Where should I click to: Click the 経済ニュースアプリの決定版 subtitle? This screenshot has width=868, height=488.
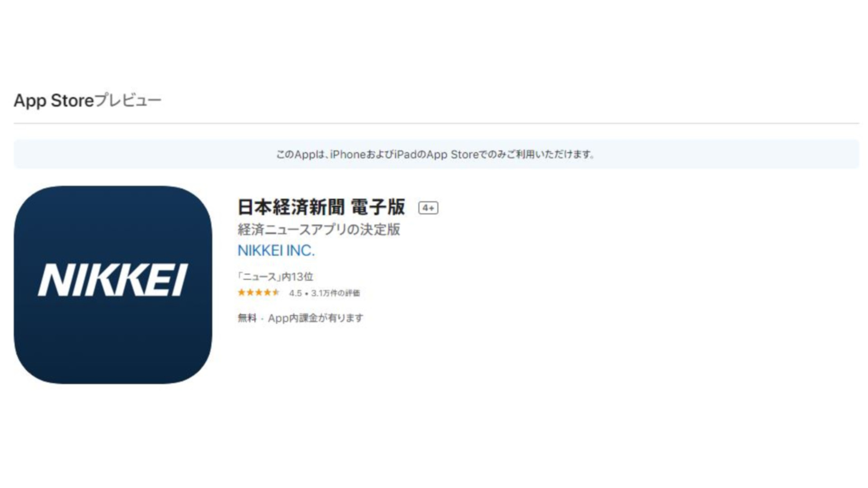pos(319,230)
